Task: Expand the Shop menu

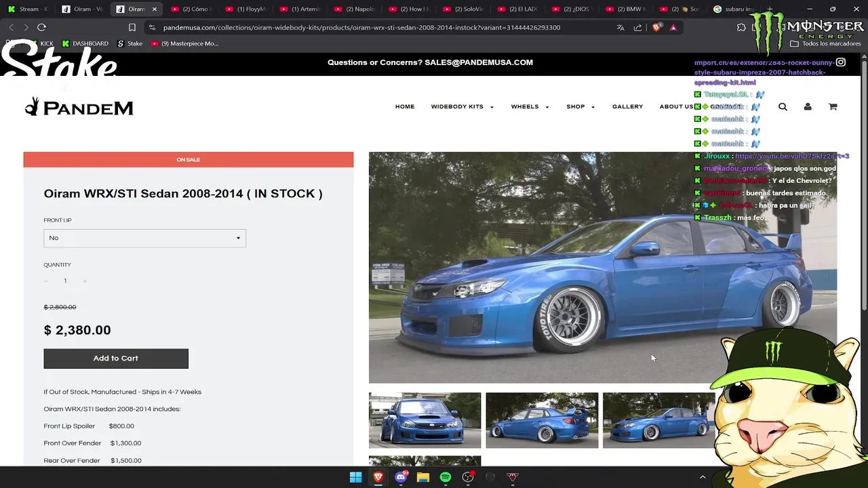Action: tap(580, 107)
